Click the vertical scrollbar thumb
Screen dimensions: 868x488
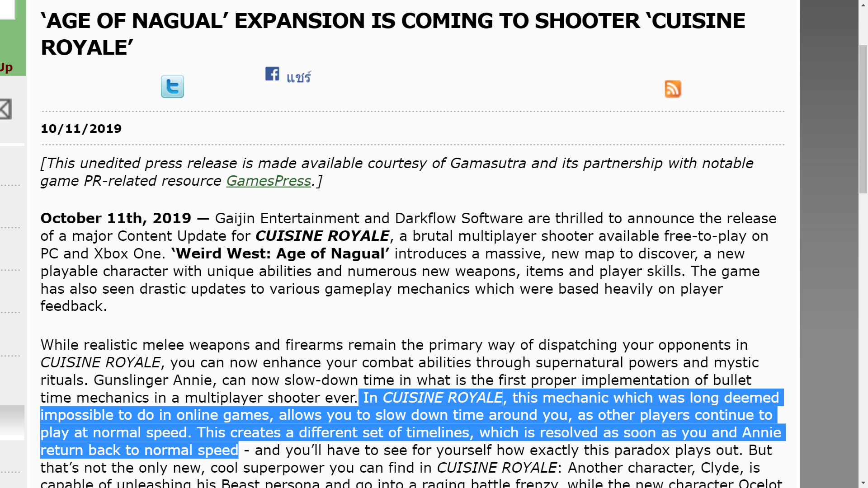pyautogui.click(x=863, y=119)
